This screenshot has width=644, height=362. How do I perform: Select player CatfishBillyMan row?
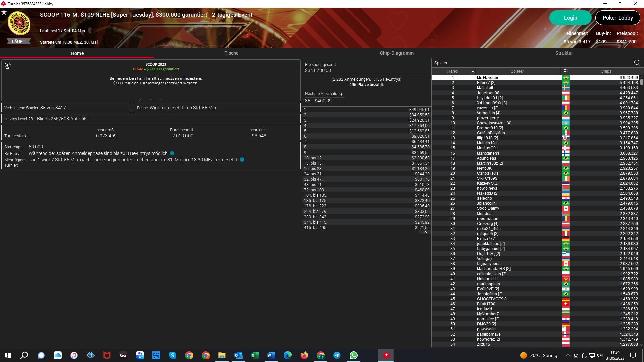(535, 133)
